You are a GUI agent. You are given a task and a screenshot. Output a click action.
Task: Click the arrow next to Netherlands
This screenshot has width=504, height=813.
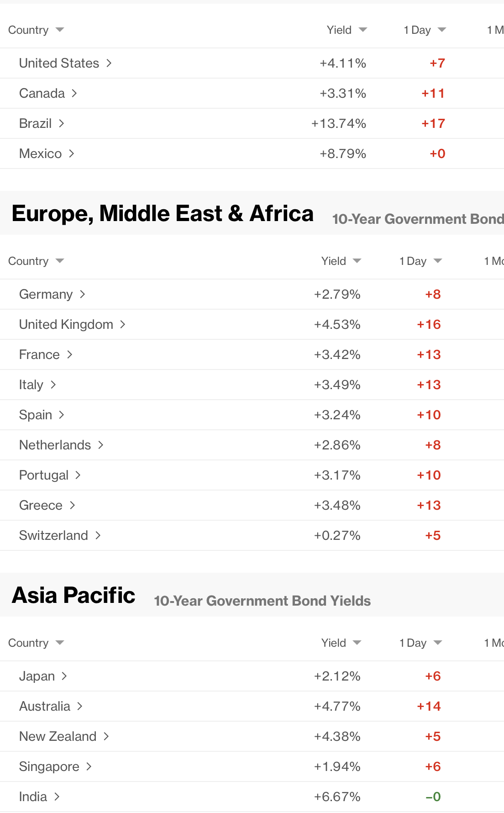click(x=101, y=445)
